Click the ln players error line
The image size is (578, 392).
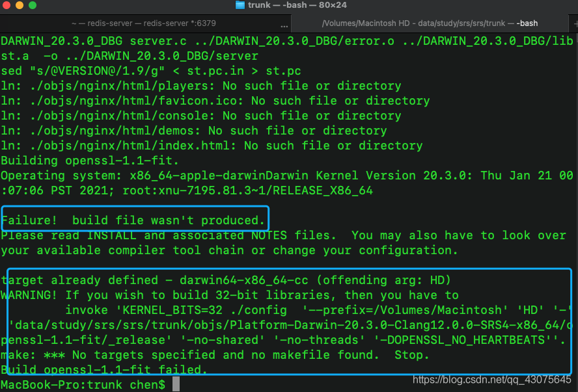pos(201,86)
